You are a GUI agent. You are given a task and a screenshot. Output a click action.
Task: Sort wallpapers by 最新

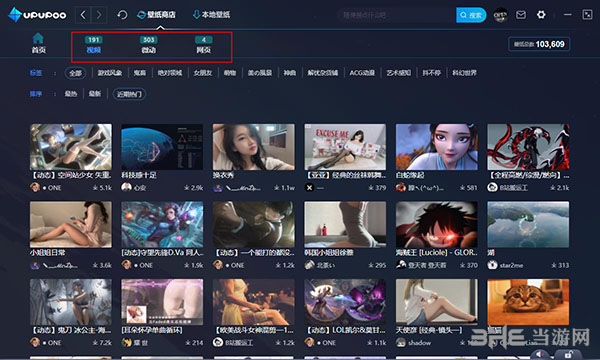pos(95,94)
